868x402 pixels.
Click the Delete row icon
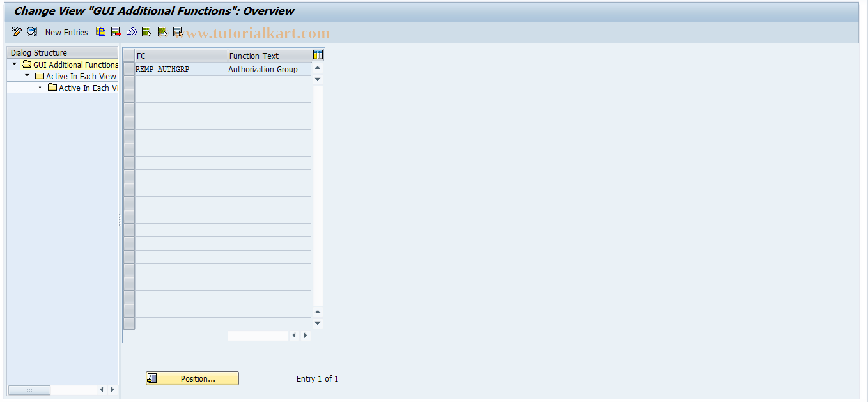pyautogui.click(x=116, y=31)
